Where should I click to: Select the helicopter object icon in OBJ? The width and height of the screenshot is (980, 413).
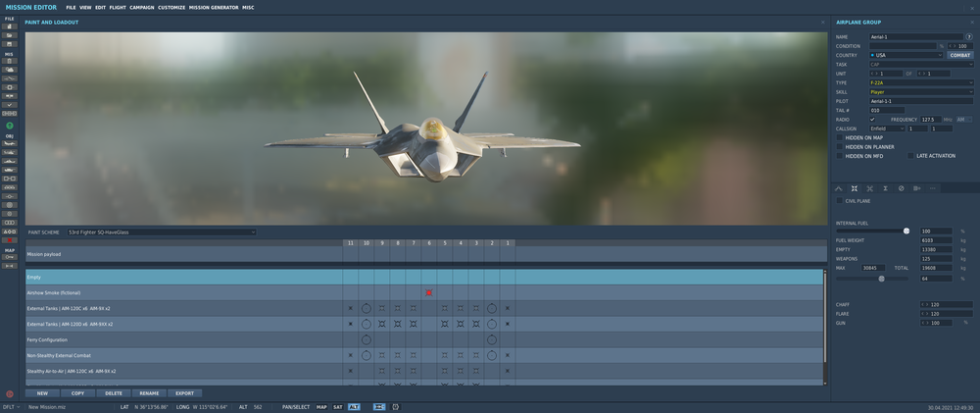(10, 152)
